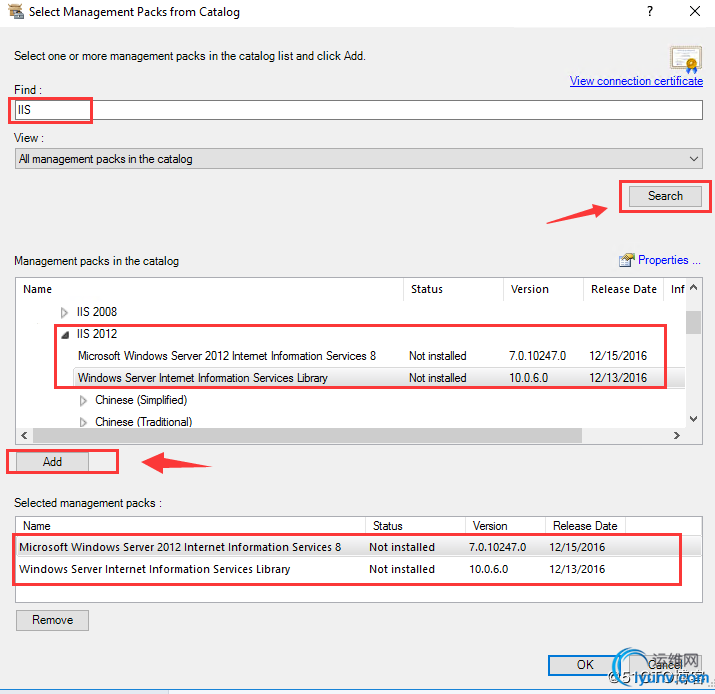Screen dimensions: 715x694
Task: Click catalog list scroll down arrow
Action: [694, 419]
